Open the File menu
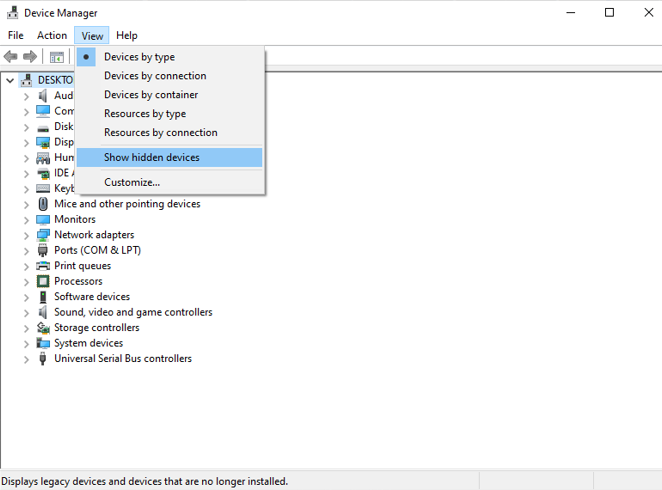The image size is (662, 490). click(x=16, y=35)
